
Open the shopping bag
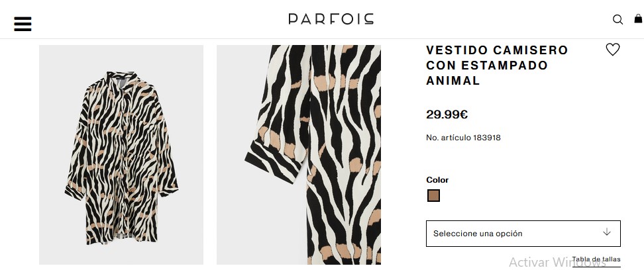638,19
